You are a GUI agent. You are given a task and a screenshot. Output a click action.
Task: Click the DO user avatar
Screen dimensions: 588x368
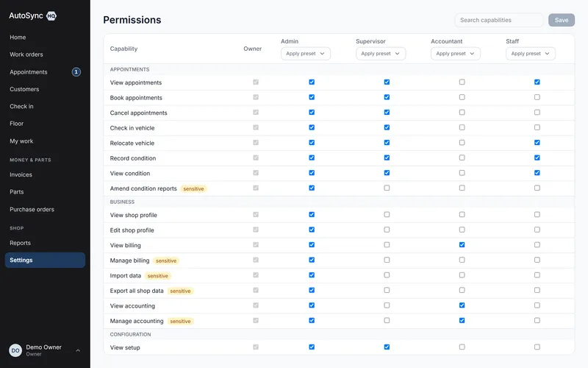pyautogui.click(x=15, y=350)
